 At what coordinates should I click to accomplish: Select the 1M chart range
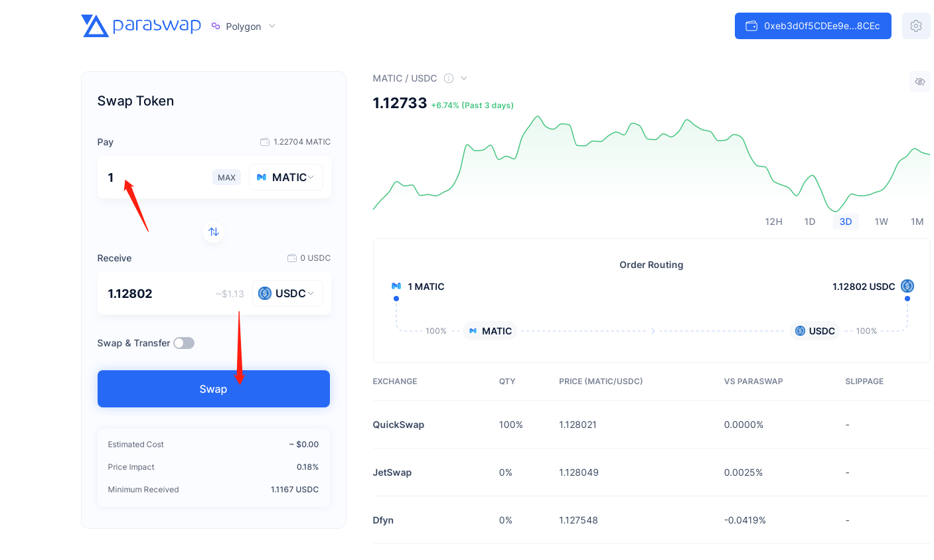click(917, 222)
